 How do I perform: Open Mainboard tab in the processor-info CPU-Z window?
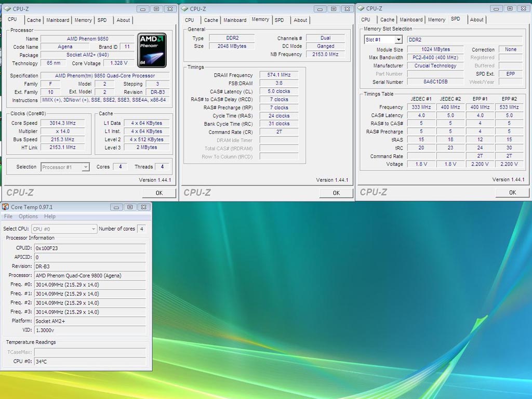(x=58, y=20)
